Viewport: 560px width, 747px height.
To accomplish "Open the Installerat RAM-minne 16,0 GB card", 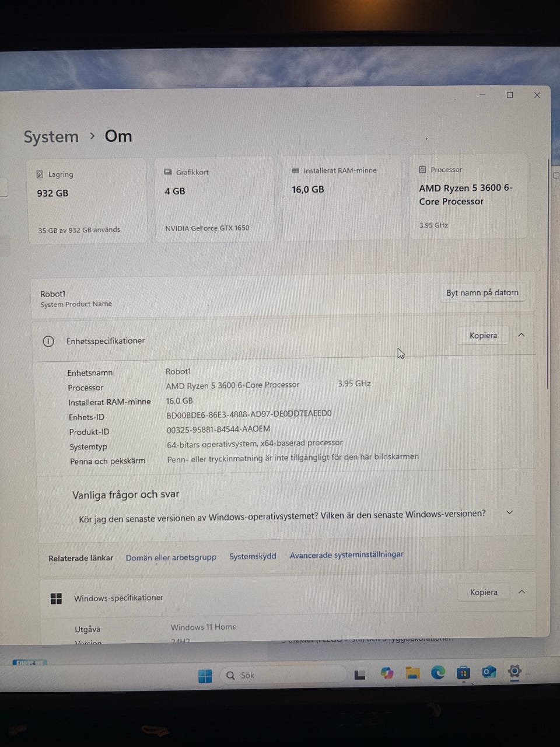I will pos(341,197).
